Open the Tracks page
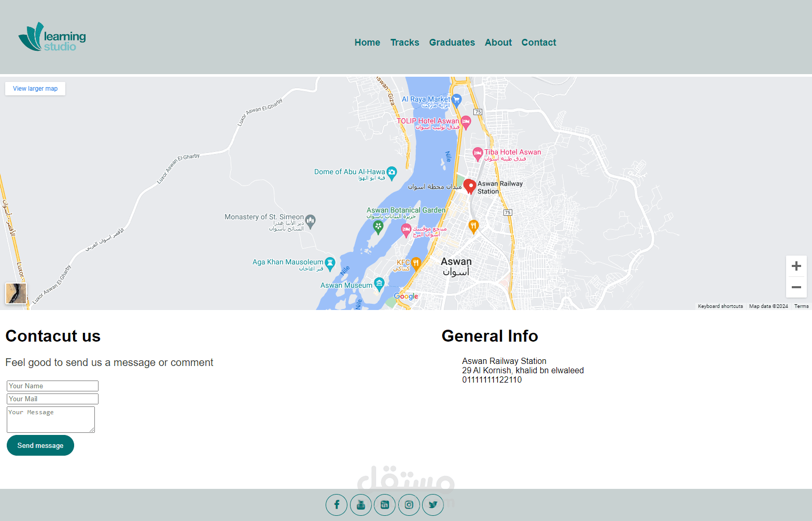 (x=405, y=43)
